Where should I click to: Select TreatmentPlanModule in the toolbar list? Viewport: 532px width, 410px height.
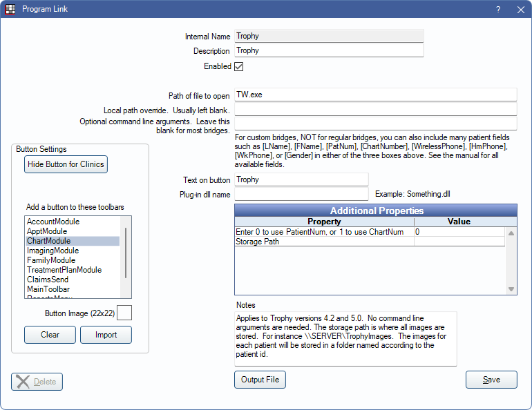point(64,270)
